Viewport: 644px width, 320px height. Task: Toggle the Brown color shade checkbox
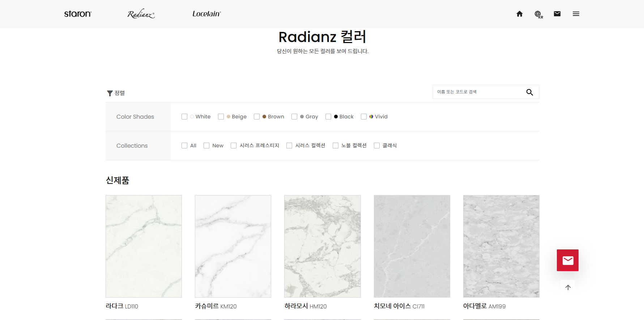257,117
